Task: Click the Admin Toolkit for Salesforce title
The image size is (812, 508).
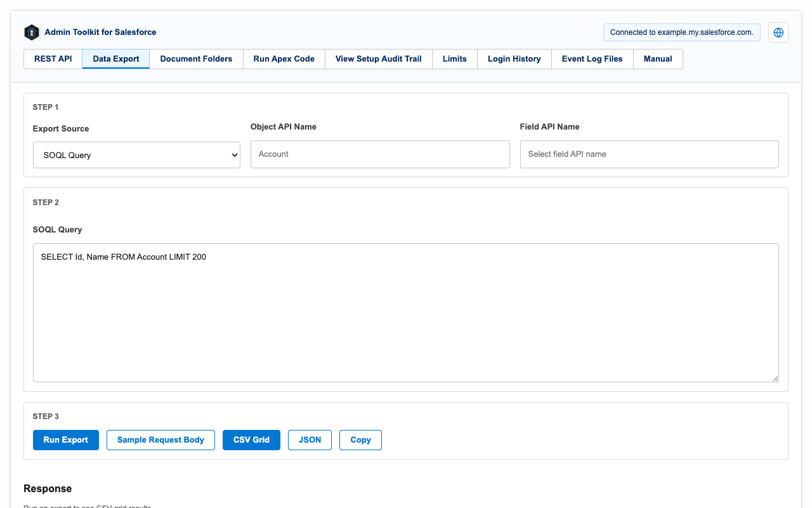Action: coord(100,32)
